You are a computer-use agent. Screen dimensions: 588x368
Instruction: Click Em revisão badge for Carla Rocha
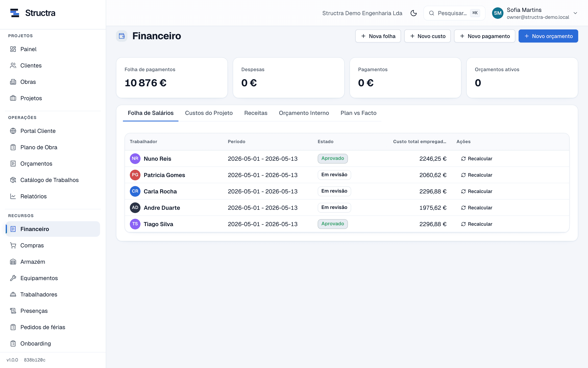click(334, 191)
